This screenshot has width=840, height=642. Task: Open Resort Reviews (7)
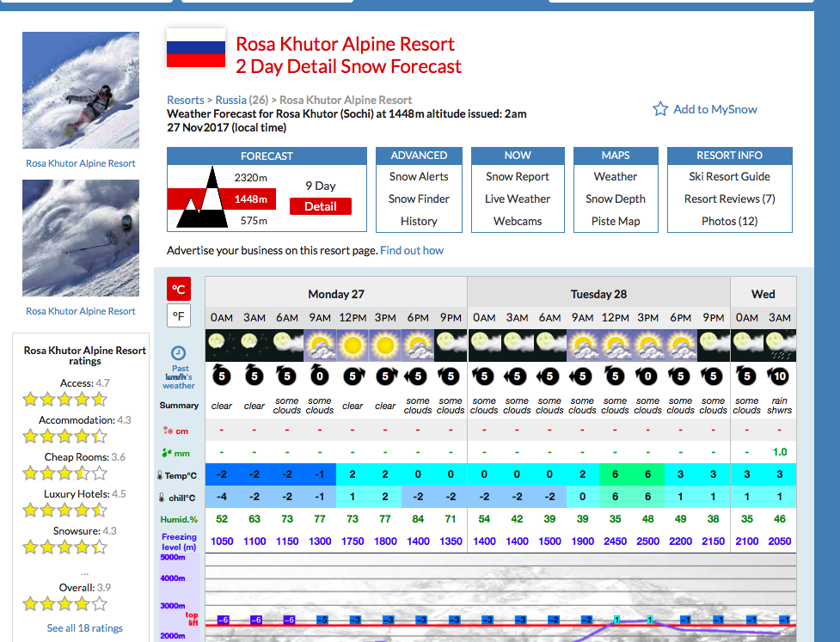point(730,199)
